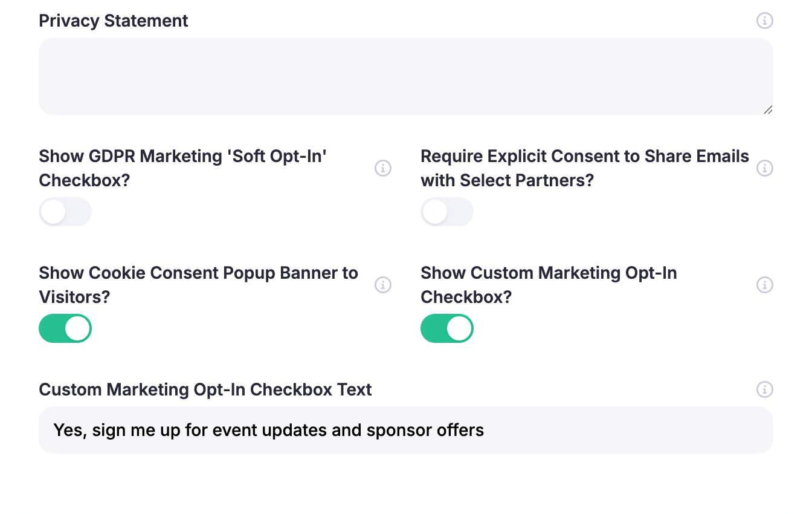Turn on Require Explicit Consent to Share Emails
This screenshot has height=514, width=812.
pyautogui.click(x=447, y=212)
